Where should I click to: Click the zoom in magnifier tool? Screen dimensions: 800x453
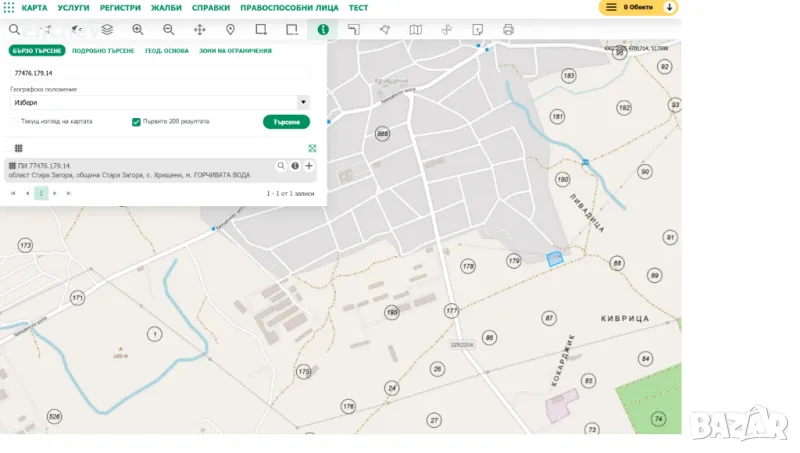tap(137, 30)
